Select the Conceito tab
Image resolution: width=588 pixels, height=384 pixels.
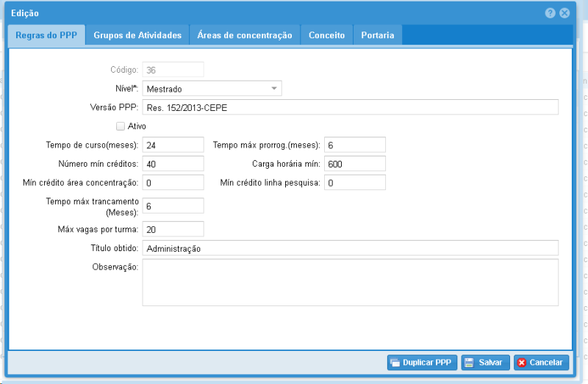click(326, 35)
